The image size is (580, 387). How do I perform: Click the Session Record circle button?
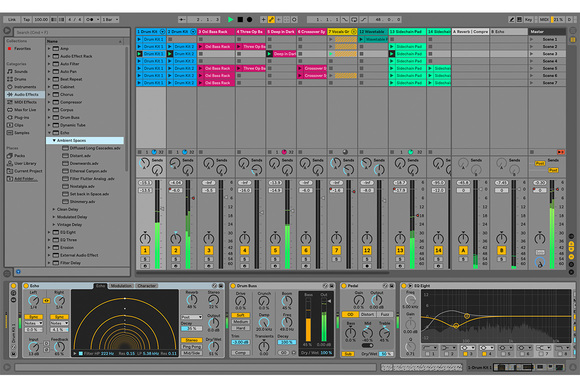pyautogui.click(x=294, y=19)
